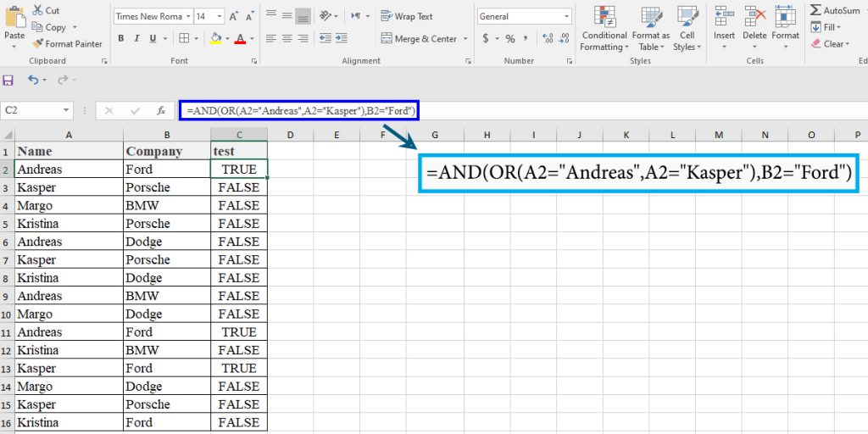Image resolution: width=868 pixels, height=434 pixels.
Task: Click Clear button
Action: (829, 44)
